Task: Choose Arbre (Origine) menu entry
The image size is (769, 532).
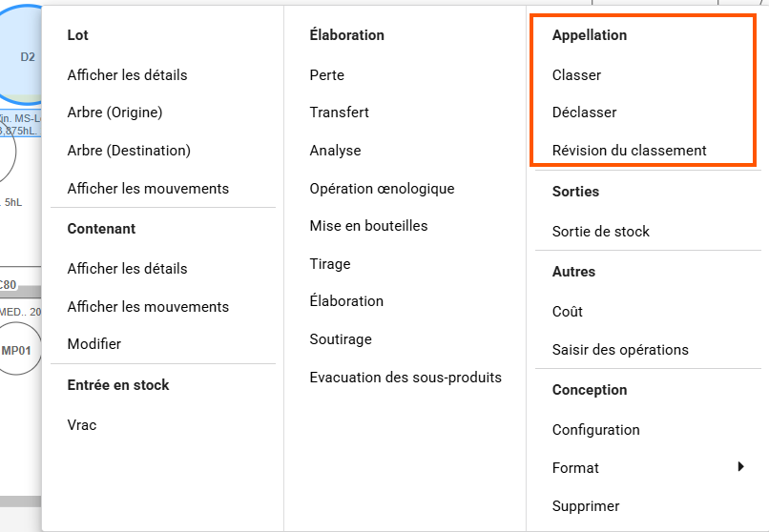Action: click(x=114, y=113)
